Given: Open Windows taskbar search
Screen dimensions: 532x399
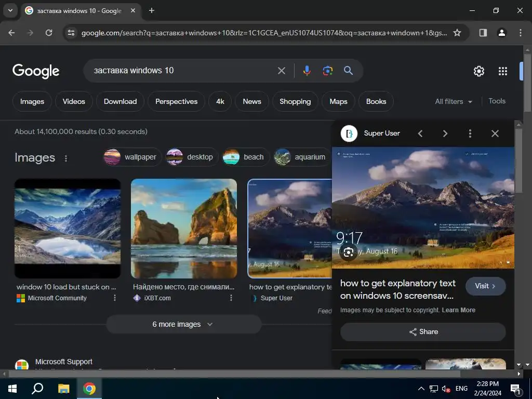Looking at the screenshot, I should [37, 389].
